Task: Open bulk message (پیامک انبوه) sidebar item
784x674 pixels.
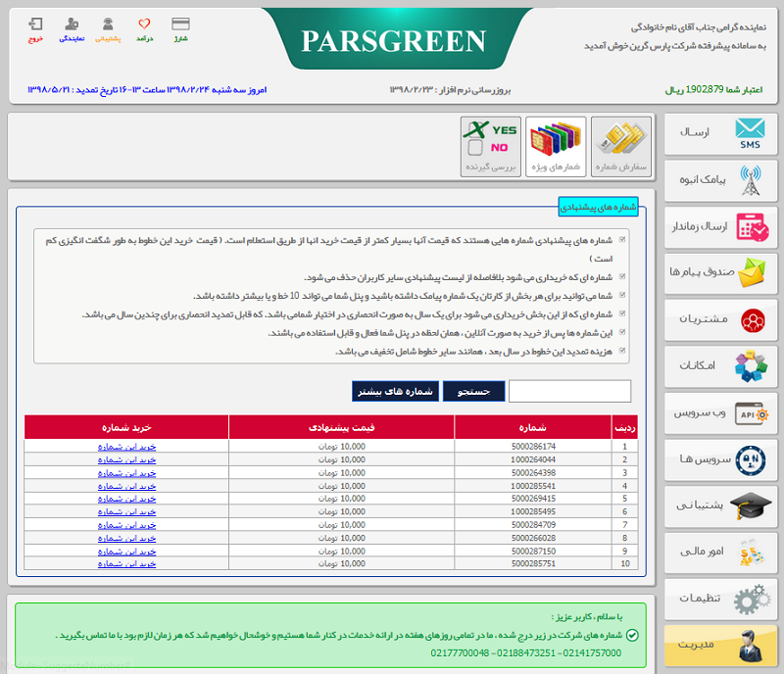Action: point(720,180)
